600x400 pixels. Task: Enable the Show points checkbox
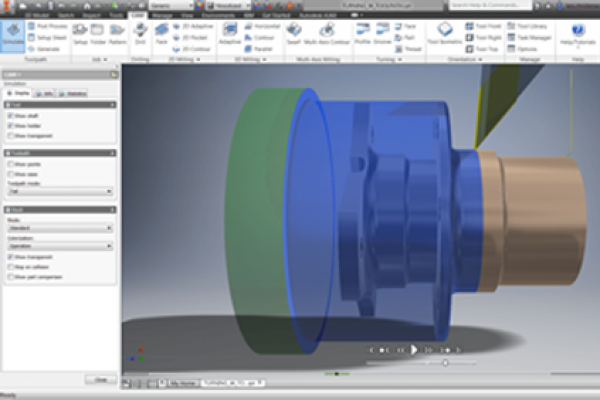point(10,163)
